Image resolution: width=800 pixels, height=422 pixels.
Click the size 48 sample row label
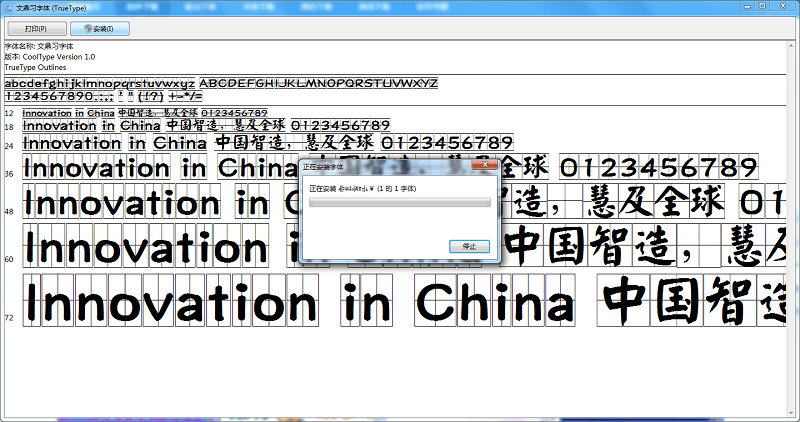point(9,211)
